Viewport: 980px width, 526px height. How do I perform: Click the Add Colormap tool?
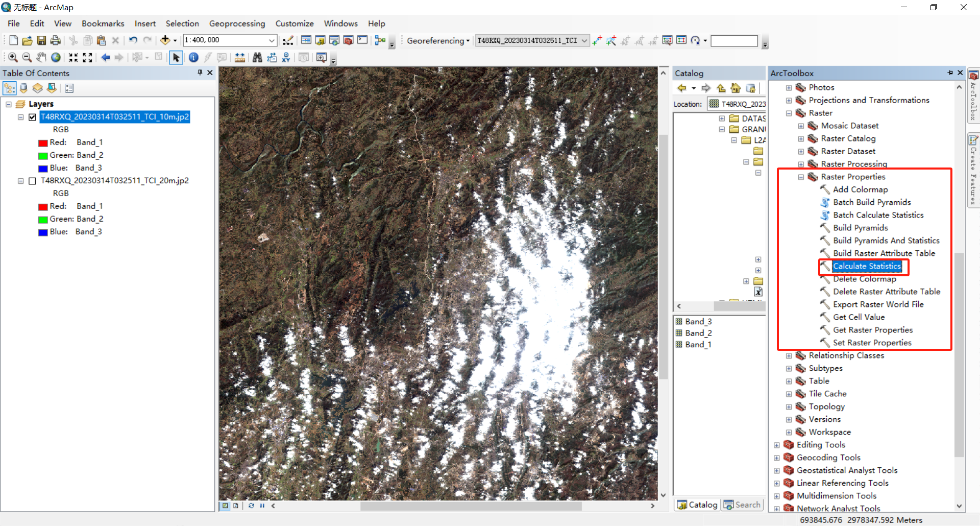coord(861,189)
